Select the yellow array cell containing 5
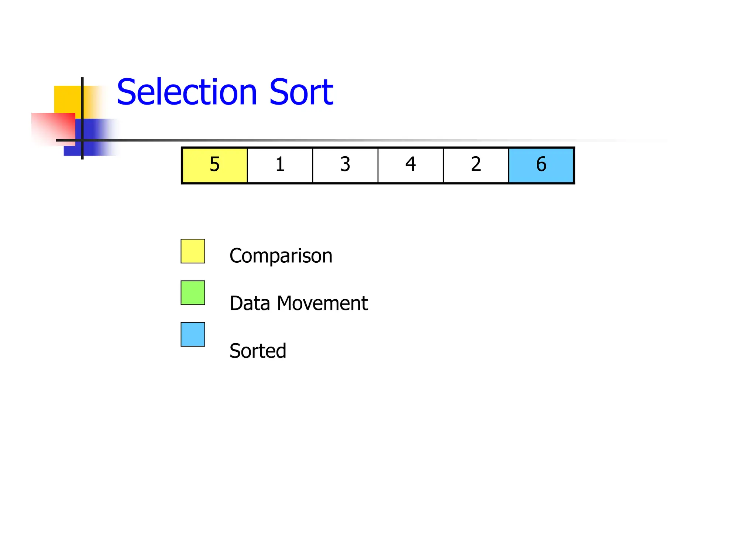Screen dimensions: 756x535 [215, 165]
